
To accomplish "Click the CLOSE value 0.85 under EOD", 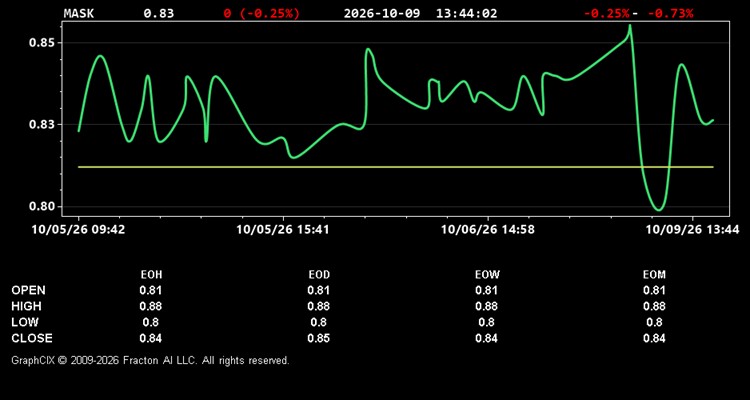I will coord(319,338).
